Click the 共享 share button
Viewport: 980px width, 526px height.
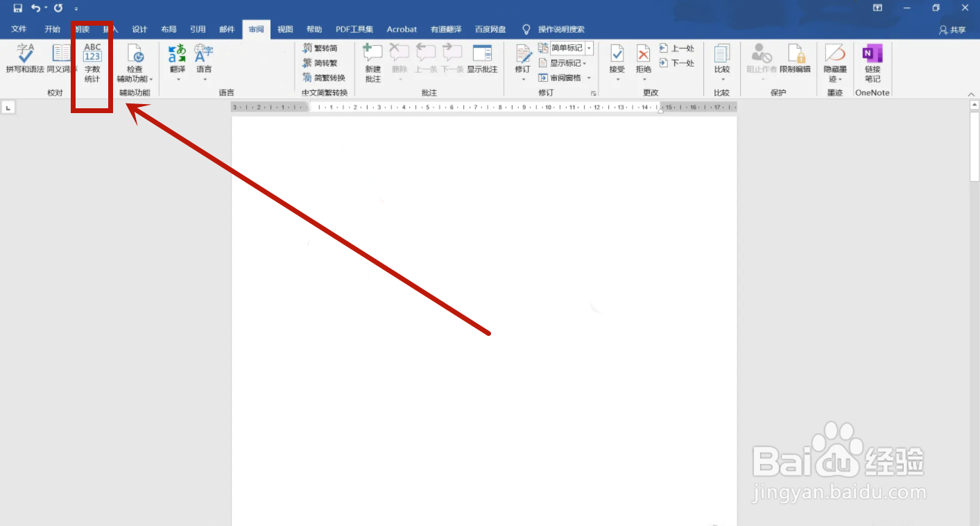tap(952, 30)
